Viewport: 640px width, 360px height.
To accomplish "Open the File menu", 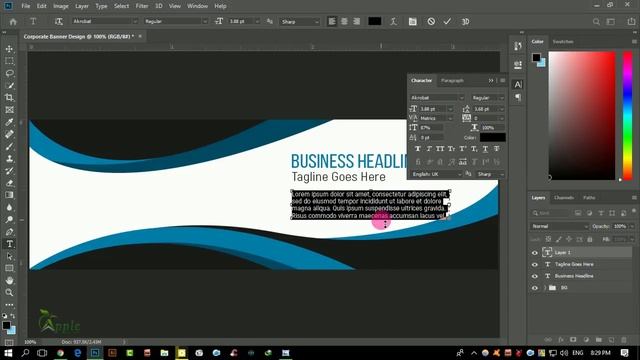I will tap(25, 6).
